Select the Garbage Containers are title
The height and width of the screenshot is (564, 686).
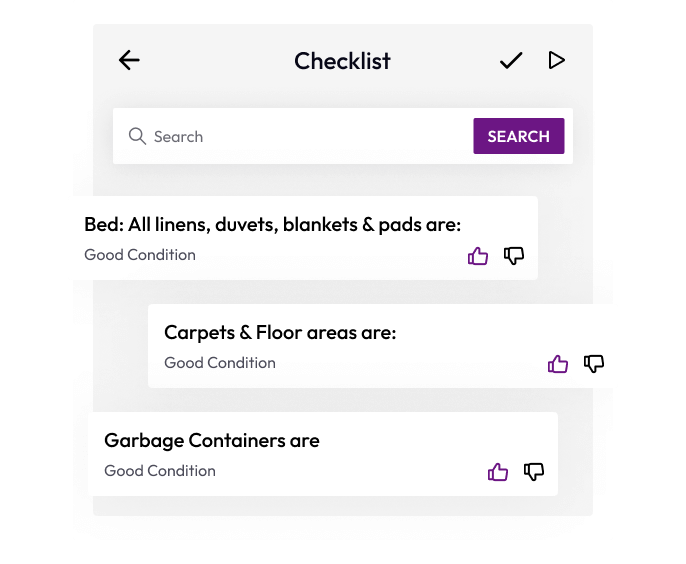tap(212, 440)
